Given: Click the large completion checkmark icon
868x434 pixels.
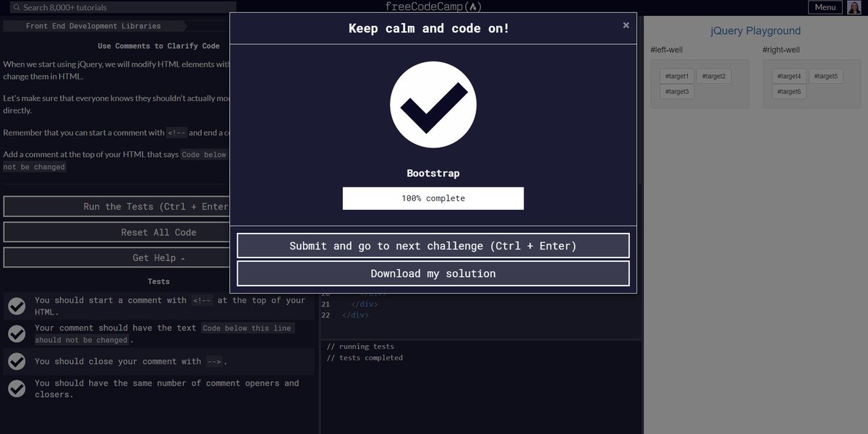Looking at the screenshot, I should pos(433,105).
